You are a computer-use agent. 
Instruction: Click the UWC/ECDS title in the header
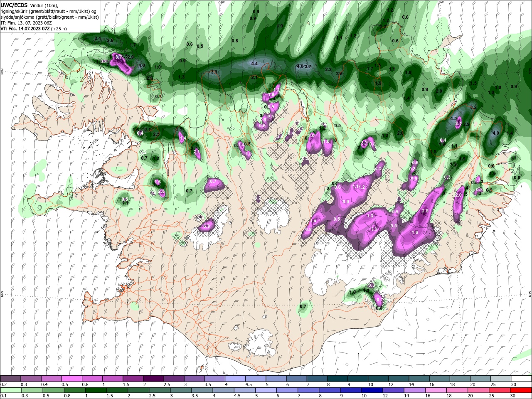pyautogui.click(x=14, y=5)
